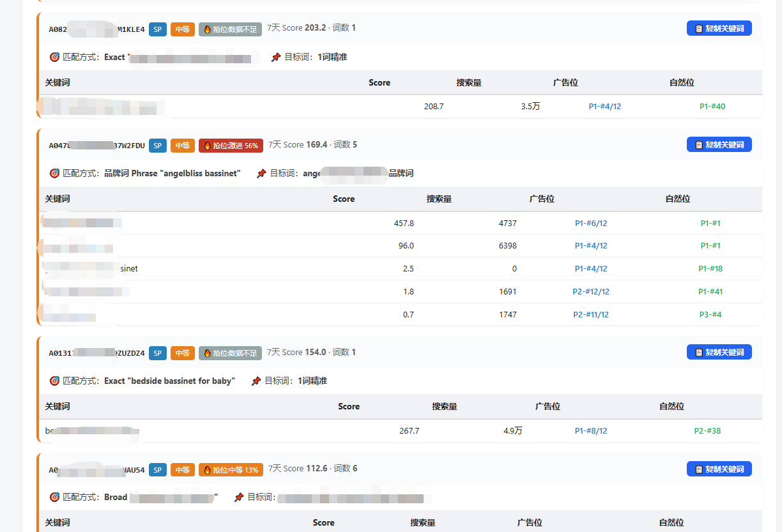Select the search volume 3.5万

(x=530, y=107)
